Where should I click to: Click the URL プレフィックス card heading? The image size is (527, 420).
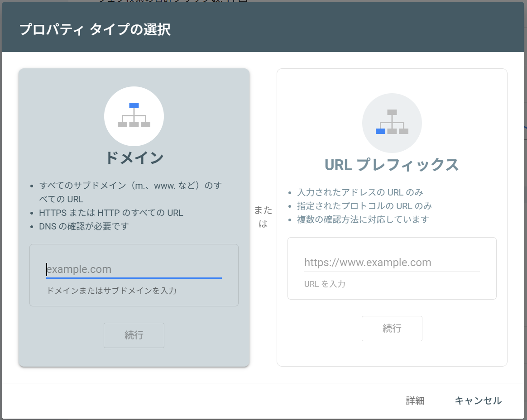point(392,165)
